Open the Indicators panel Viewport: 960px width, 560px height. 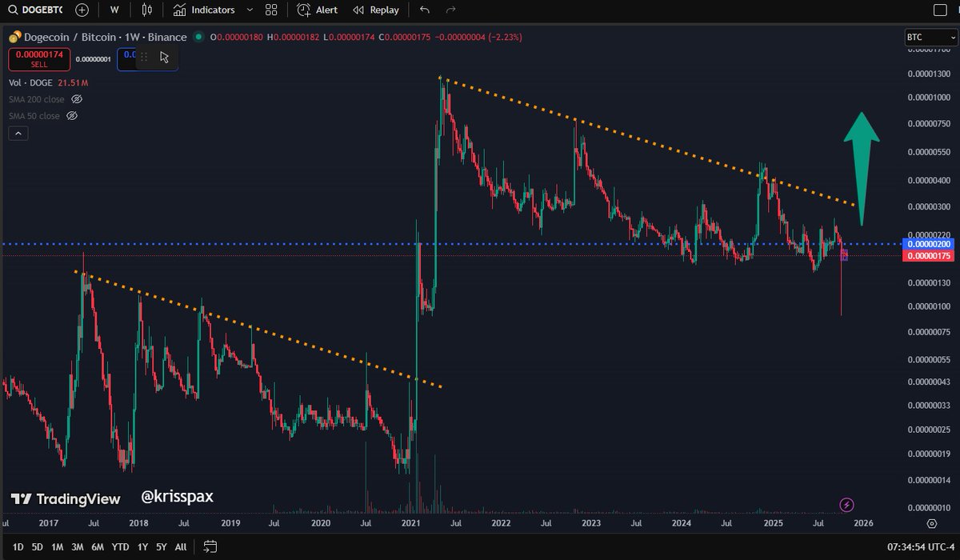point(205,10)
